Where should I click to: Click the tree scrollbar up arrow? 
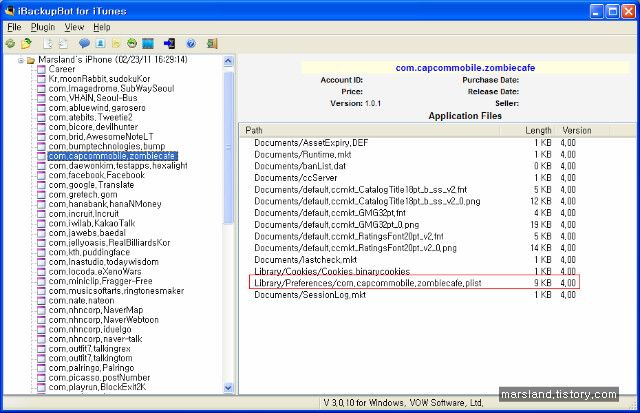(228, 61)
